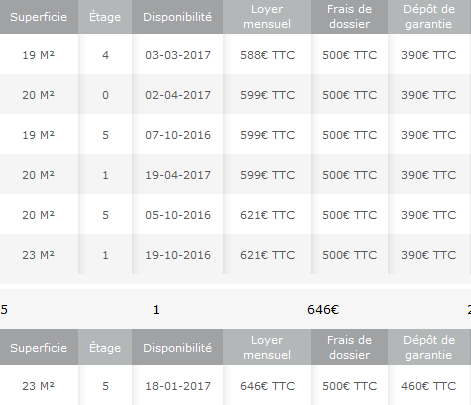This screenshot has height=405, width=471.
Task: Click the Loyer mensuel header in lower table
Action: coord(267,347)
